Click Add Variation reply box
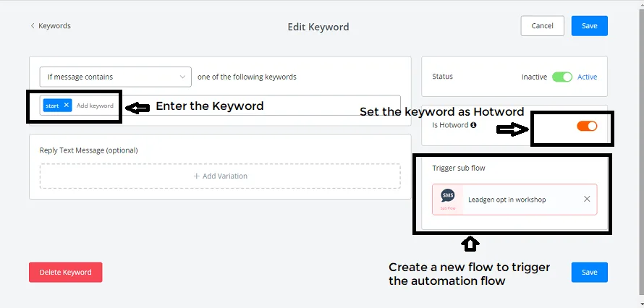The height and width of the screenshot is (308, 644). click(x=220, y=176)
